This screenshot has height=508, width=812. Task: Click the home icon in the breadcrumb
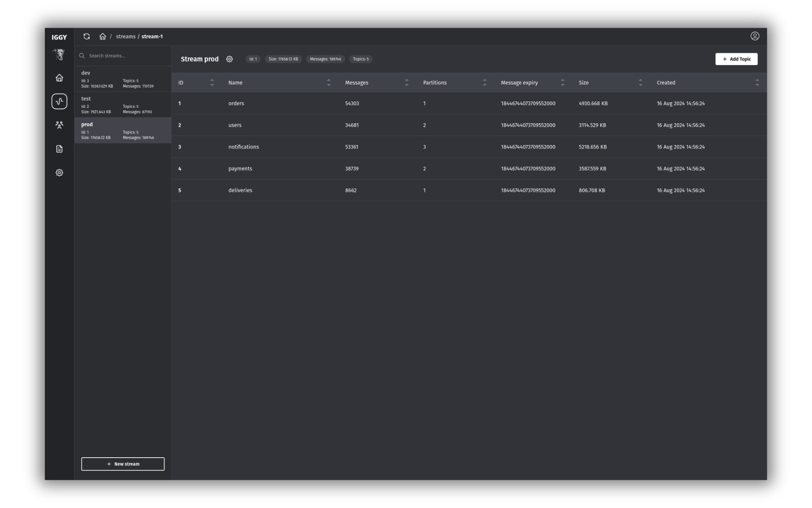pos(103,36)
